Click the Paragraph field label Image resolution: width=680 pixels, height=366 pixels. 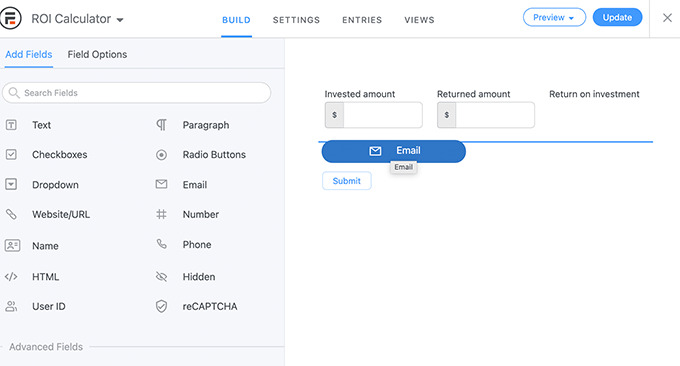click(206, 125)
